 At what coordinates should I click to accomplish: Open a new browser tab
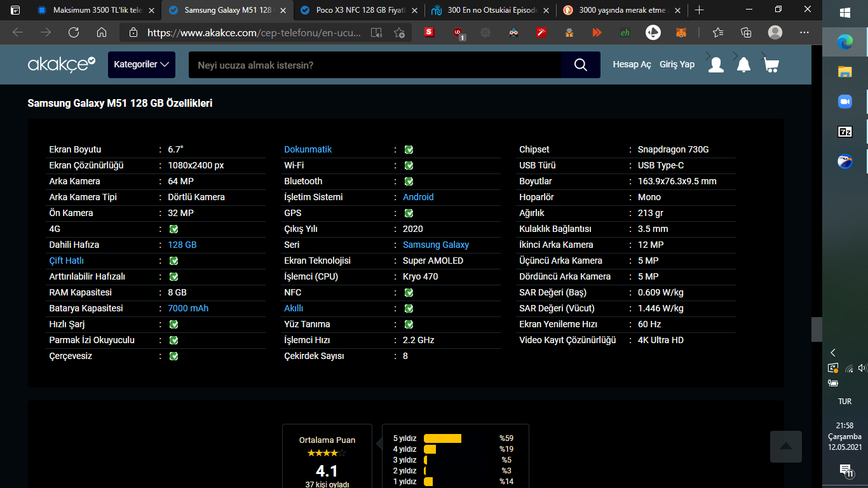(700, 10)
